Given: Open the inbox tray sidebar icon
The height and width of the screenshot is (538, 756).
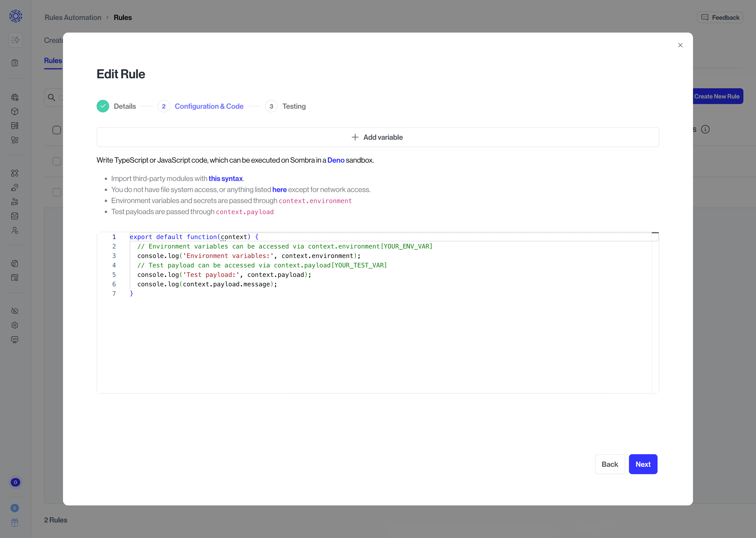Looking at the screenshot, I should click(x=15, y=216).
